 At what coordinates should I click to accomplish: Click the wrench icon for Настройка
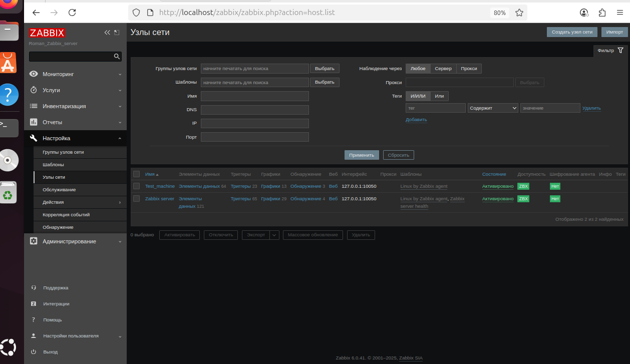(34, 138)
